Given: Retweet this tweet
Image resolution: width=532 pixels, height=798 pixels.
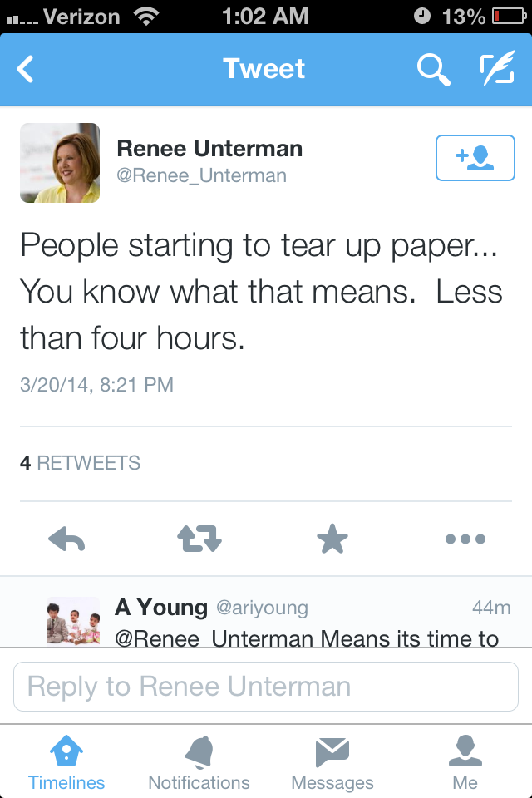Looking at the screenshot, I should [199, 539].
